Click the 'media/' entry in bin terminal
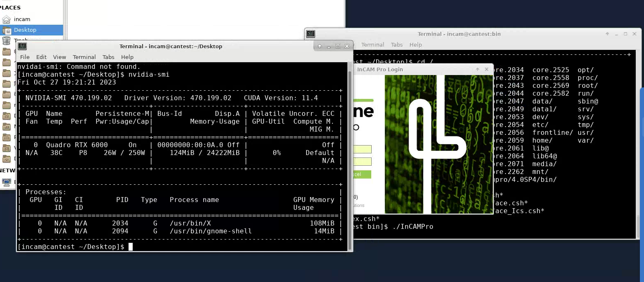Screen dimensions: 644x282 pos(544,164)
